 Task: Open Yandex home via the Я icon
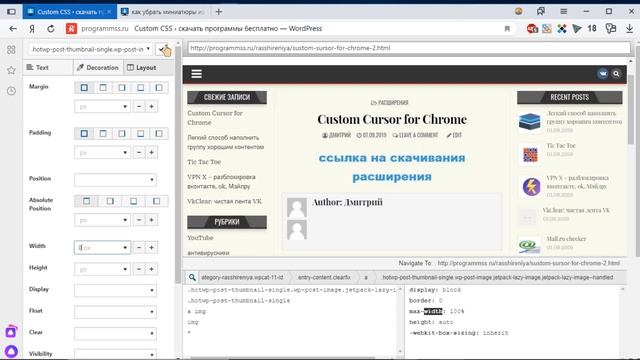pyautogui.click(x=32, y=29)
